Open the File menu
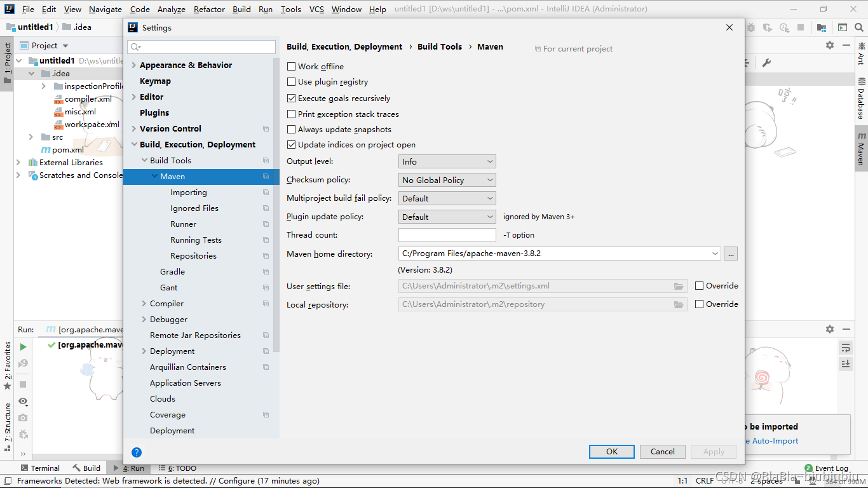 click(x=28, y=9)
